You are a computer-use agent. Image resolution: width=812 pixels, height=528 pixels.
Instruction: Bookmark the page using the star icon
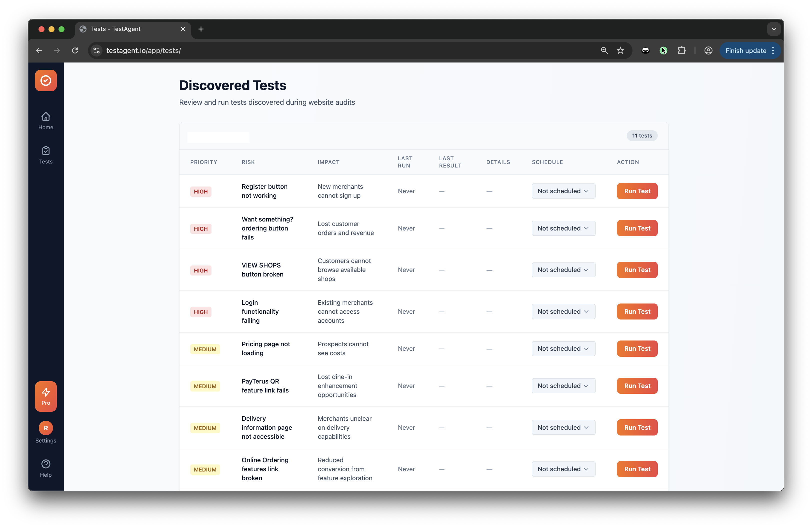tap(620, 50)
